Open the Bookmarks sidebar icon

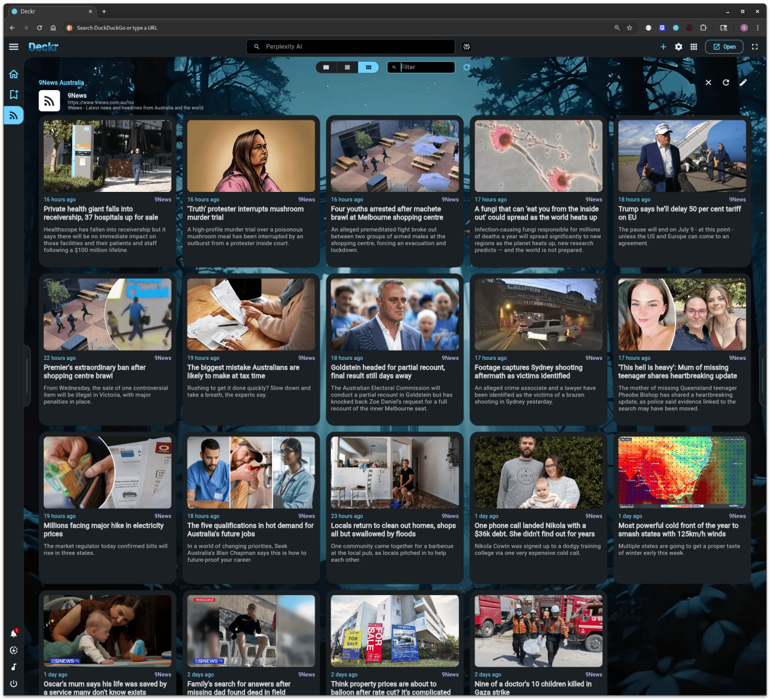point(14,94)
